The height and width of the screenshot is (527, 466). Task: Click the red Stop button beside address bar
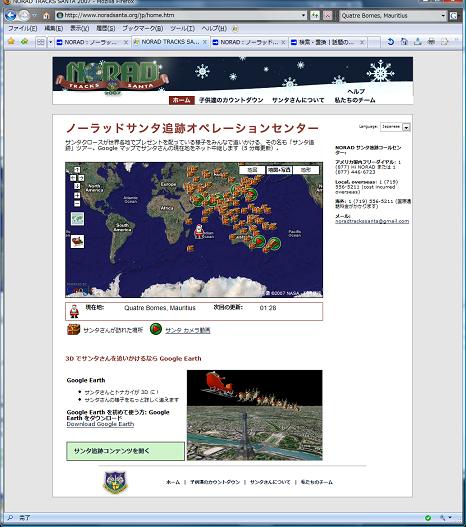pyautogui.click(x=328, y=15)
